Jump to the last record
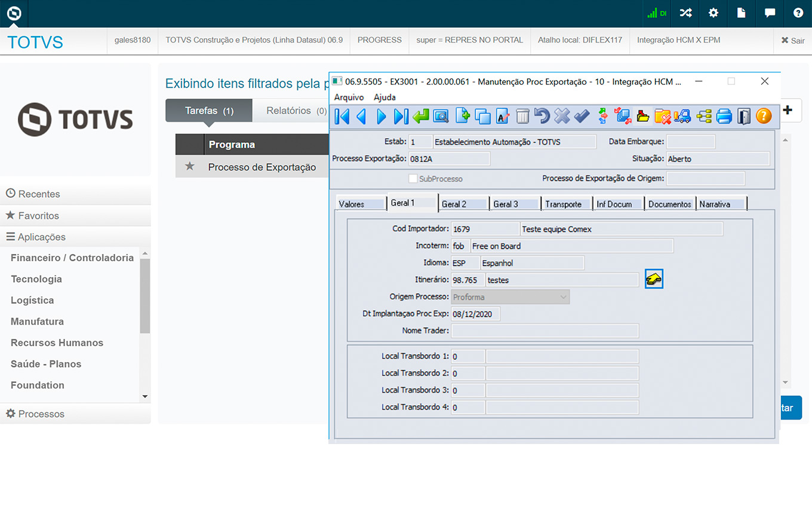The image size is (812, 508). pyautogui.click(x=401, y=116)
